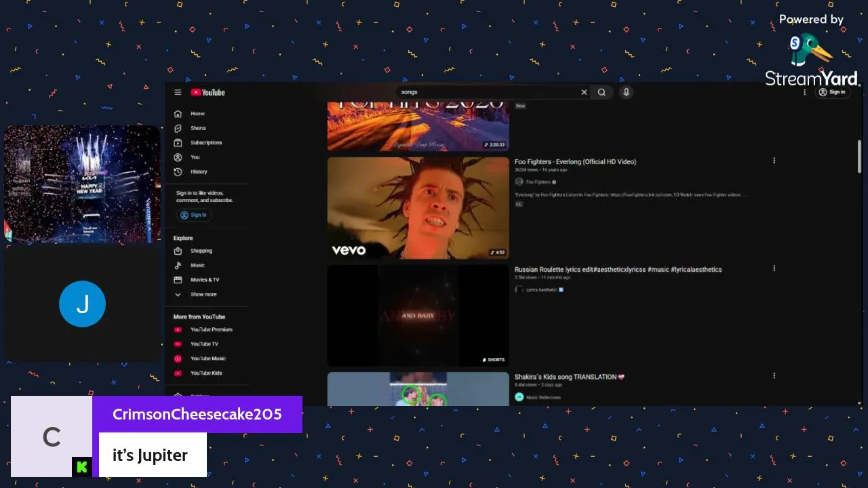Click Home icon in sidebar
Image resolution: width=868 pixels, height=488 pixels.
click(178, 114)
